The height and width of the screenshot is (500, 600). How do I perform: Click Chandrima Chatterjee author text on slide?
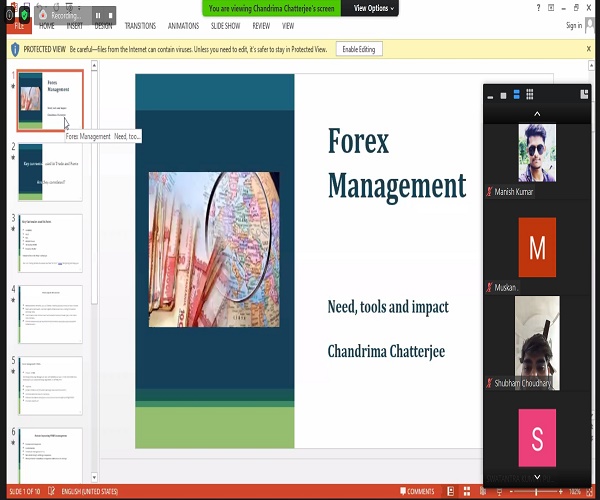(x=386, y=351)
